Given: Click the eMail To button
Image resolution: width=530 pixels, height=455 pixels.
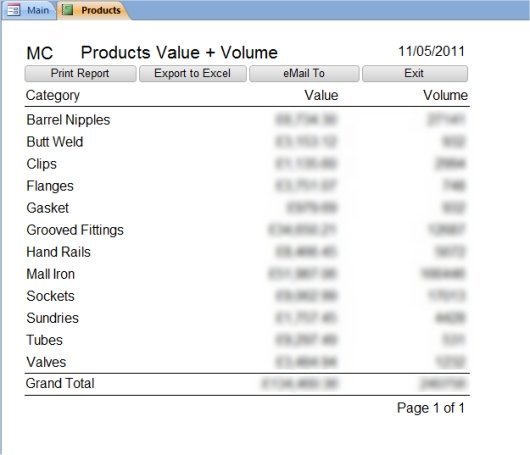Looking at the screenshot, I should (304, 73).
